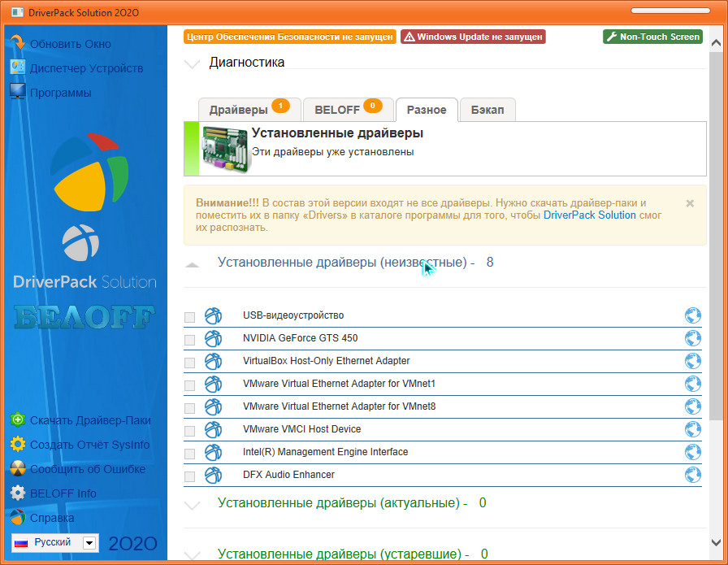Click the globe icon for VirtualBox Host-Only Ethernet Adapter
The image size is (728, 565).
pyautogui.click(x=693, y=361)
